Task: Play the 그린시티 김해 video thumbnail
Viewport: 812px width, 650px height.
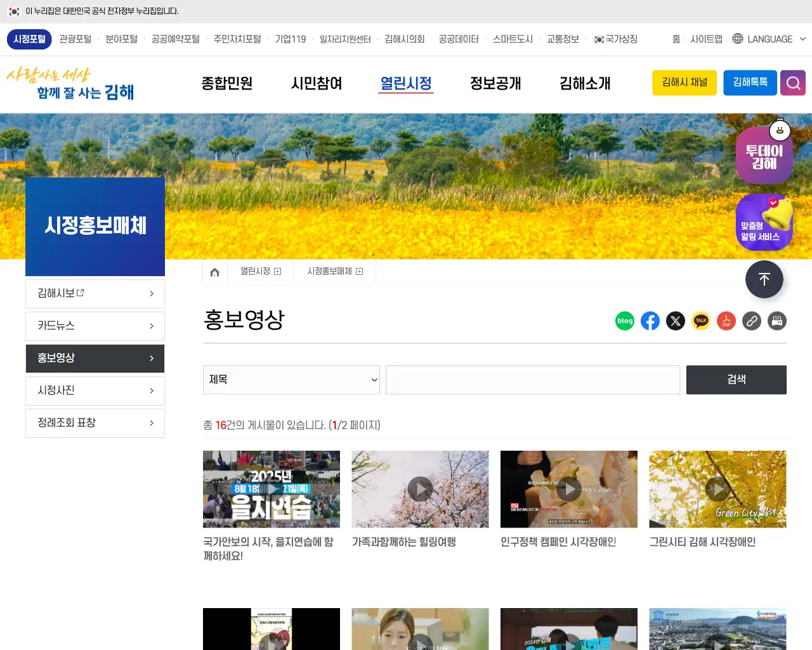Action: point(717,489)
